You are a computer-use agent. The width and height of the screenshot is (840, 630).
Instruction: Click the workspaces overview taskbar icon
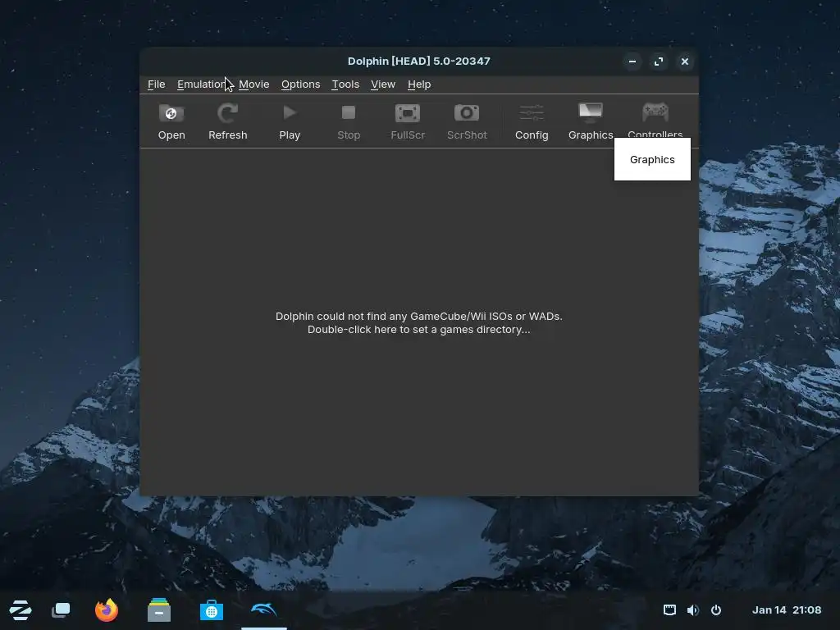click(61, 610)
